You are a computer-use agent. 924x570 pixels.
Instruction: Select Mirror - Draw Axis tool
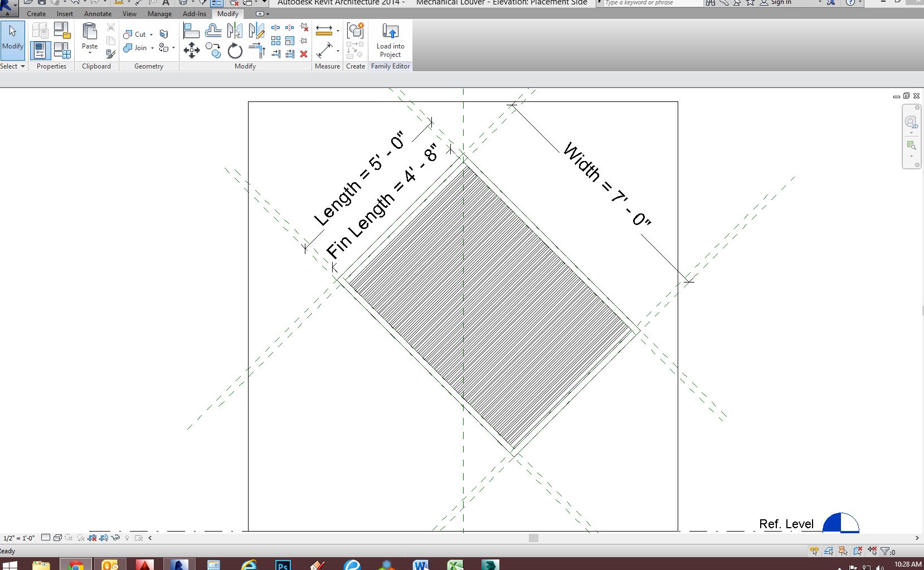tap(256, 31)
